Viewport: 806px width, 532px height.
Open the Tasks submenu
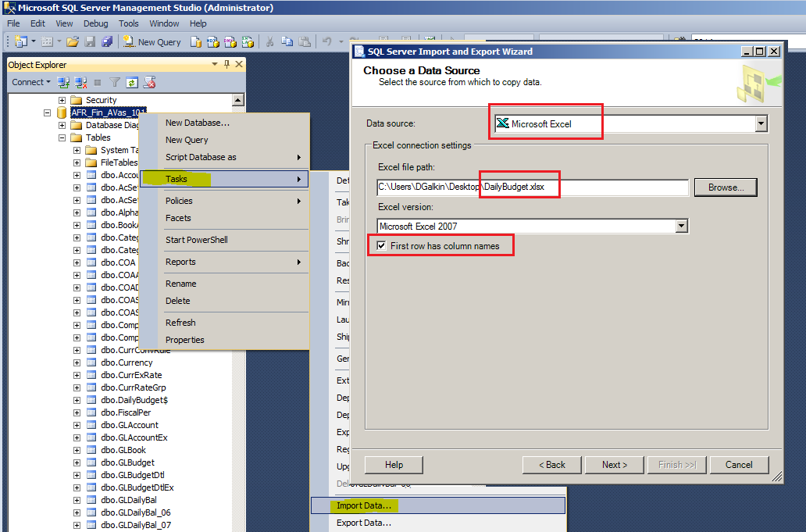coord(225,179)
